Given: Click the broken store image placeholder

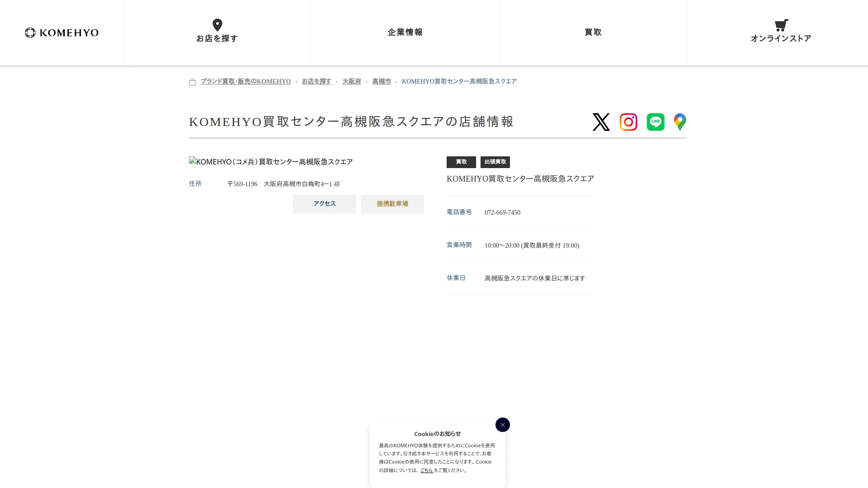Looking at the screenshot, I should tap(271, 162).
